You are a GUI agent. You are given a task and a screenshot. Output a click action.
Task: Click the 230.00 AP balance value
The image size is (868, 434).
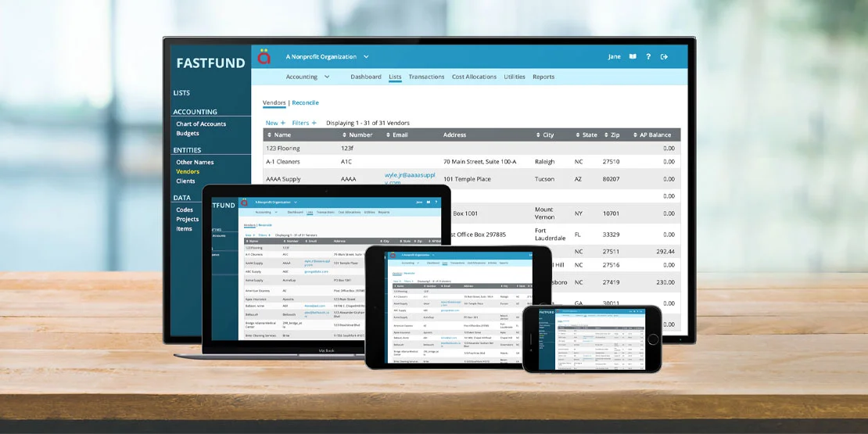[x=665, y=282]
